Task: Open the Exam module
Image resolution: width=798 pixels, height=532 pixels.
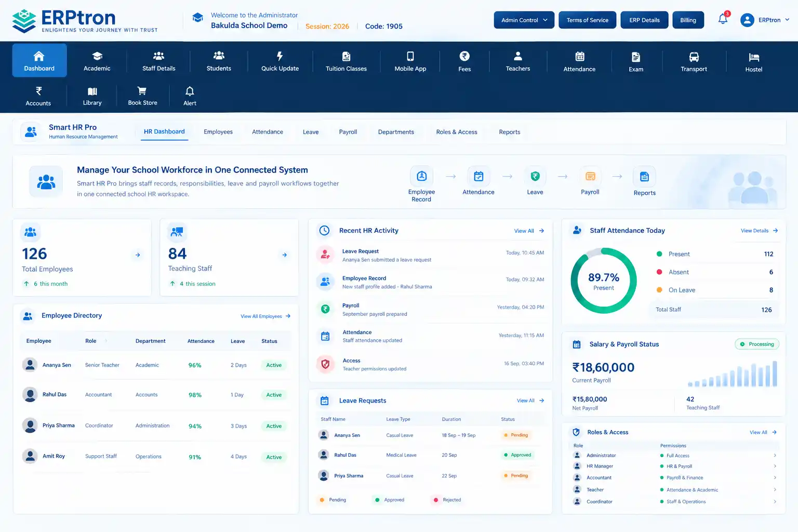Action: click(636, 61)
